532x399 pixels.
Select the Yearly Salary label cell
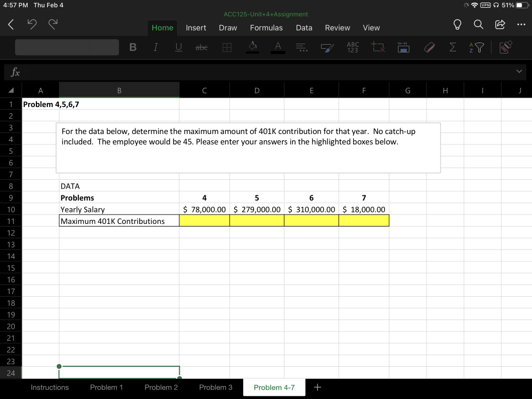[119, 209]
